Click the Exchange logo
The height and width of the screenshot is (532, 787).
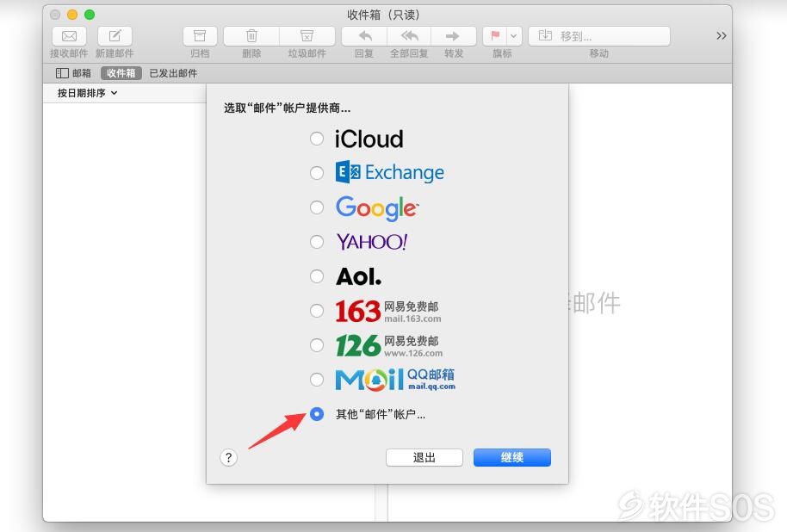(389, 172)
